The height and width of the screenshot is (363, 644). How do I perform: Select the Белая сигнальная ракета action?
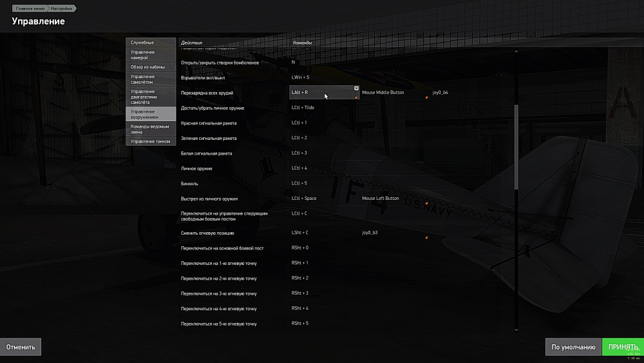click(206, 153)
